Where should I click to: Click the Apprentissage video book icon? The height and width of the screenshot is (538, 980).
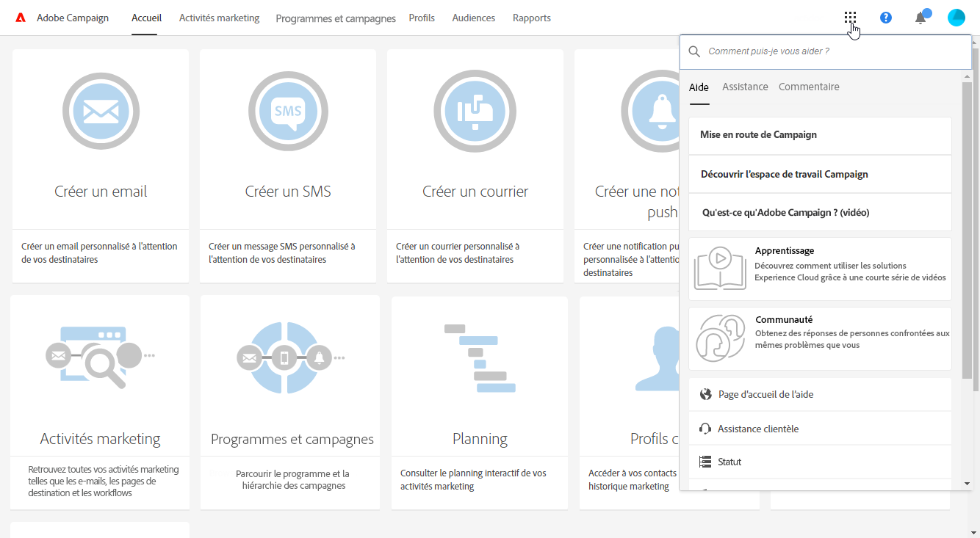(x=721, y=268)
